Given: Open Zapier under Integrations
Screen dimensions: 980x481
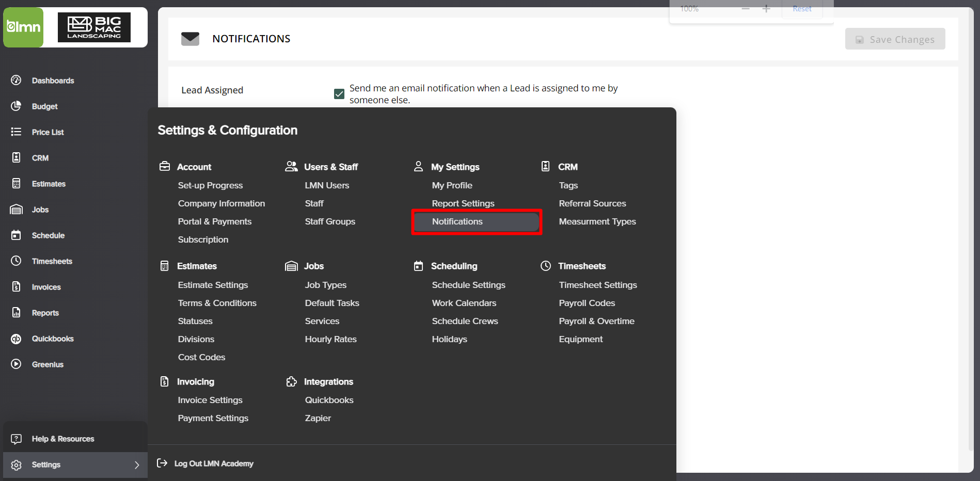Looking at the screenshot, I should click(x=318, y=418).
